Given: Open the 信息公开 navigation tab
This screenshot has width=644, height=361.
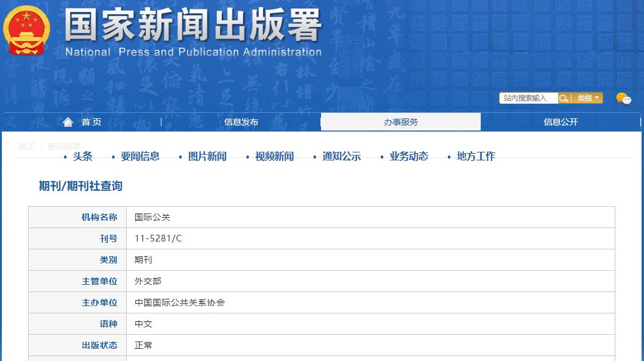Looking at the screenshot, I should tap(561, 122).
